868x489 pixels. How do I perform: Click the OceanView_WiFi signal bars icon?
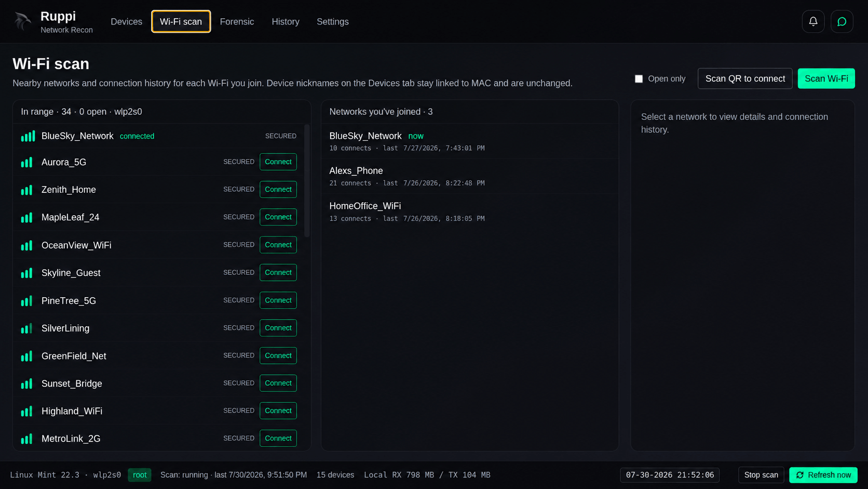[x=26, y=245]
